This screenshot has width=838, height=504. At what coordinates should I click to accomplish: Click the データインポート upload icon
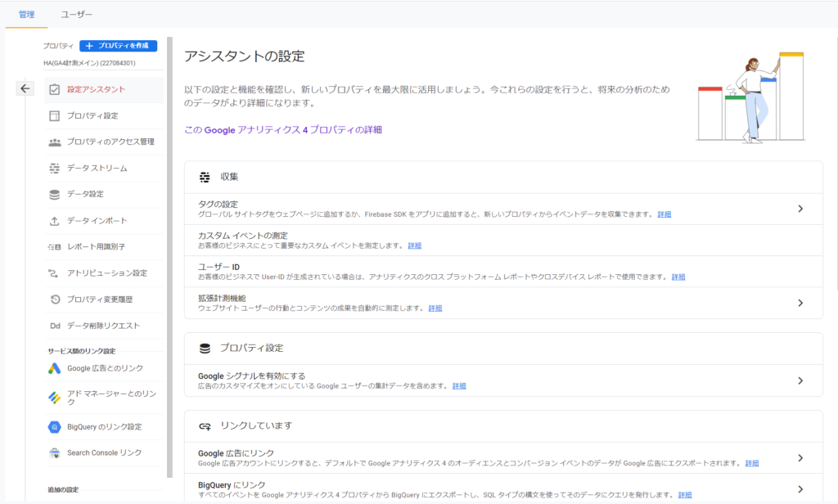tap(55, 221)
